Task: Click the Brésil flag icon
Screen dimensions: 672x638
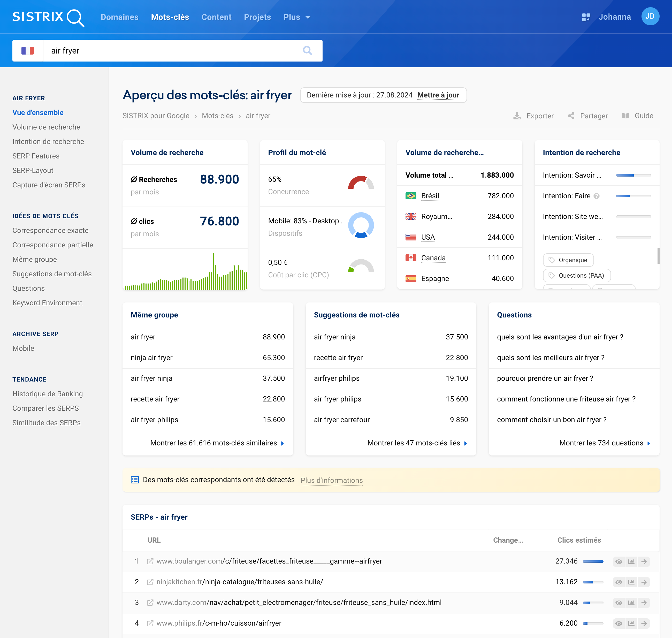Action: coord(411,196)
